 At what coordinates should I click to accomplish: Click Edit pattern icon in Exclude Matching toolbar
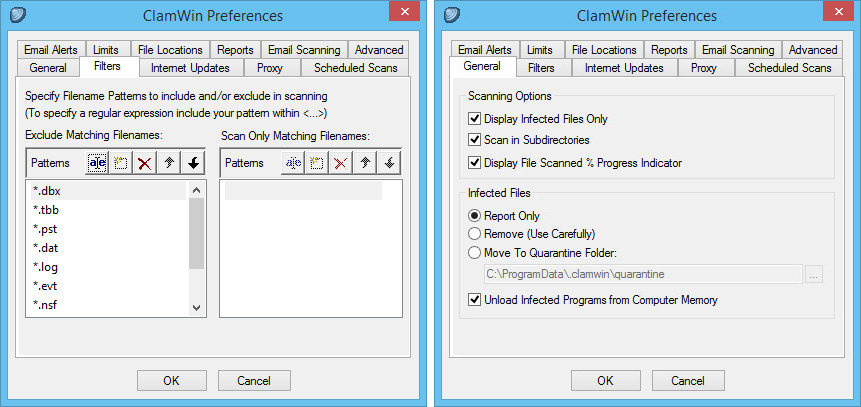pos(96,163)
